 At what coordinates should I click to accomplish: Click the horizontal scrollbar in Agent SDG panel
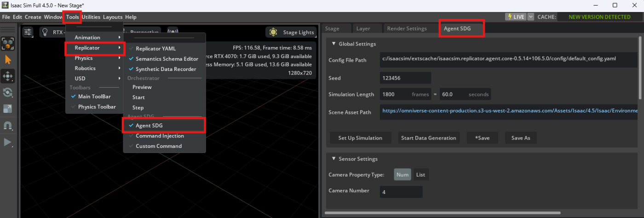click(x=443, y=213)
